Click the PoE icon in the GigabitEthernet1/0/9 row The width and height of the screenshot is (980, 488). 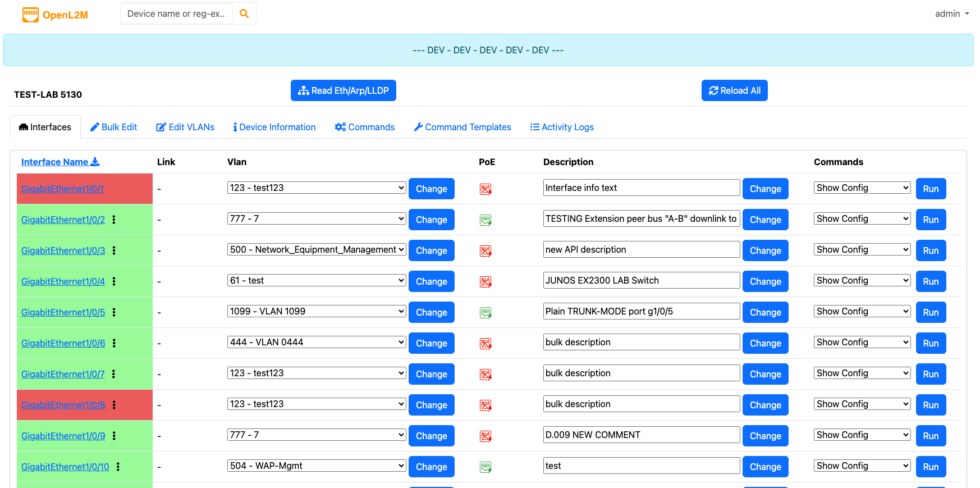(486, 436)
